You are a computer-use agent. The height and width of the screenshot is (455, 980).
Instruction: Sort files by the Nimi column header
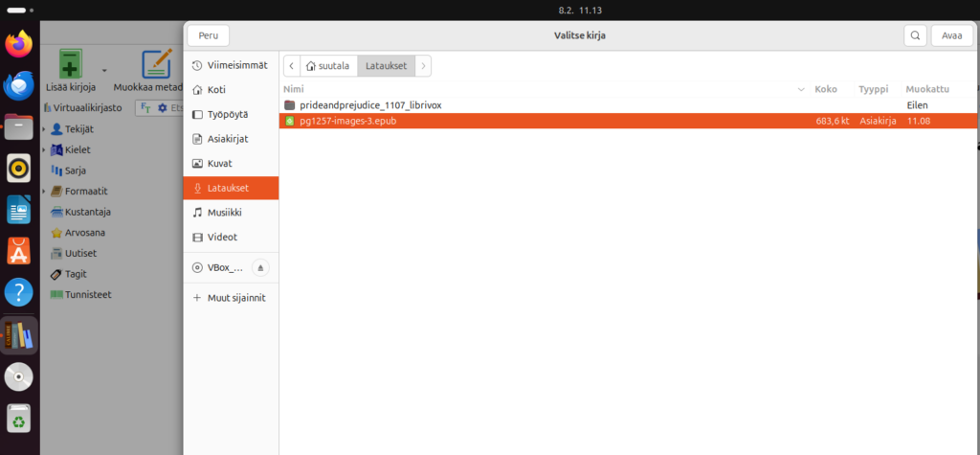click(x=293, y=88)
